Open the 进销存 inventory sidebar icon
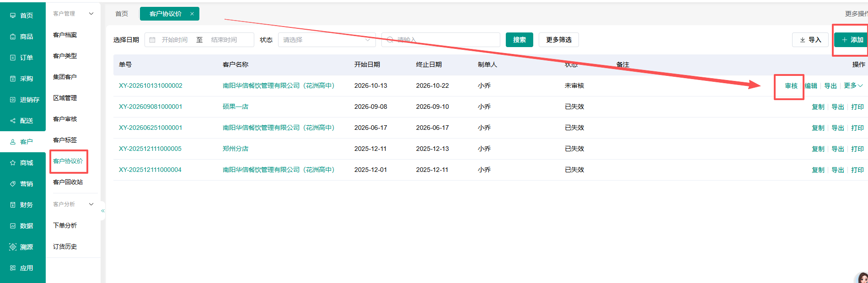This screenshot has width=868, height=283. pyautogui.click(x=13, y=100)
